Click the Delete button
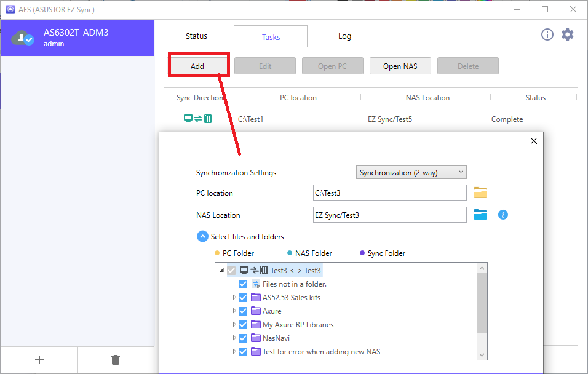Screen dimensions: 588x374 pos(468,66)
